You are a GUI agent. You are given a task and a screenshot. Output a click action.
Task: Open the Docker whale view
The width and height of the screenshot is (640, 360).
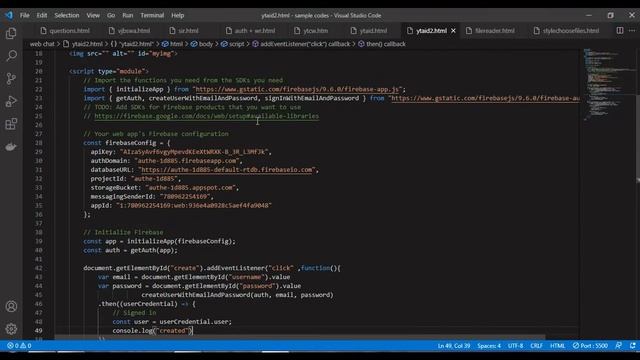point(11,147)
